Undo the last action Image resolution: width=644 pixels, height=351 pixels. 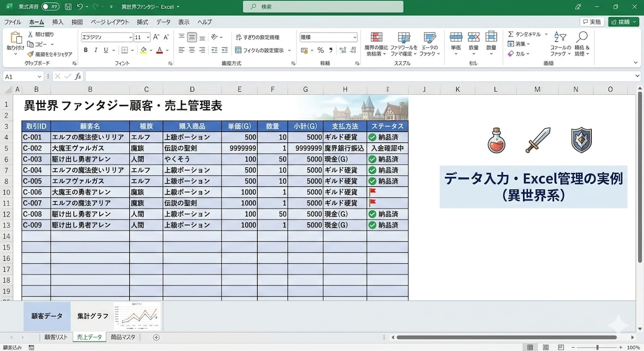pos(80,7)
